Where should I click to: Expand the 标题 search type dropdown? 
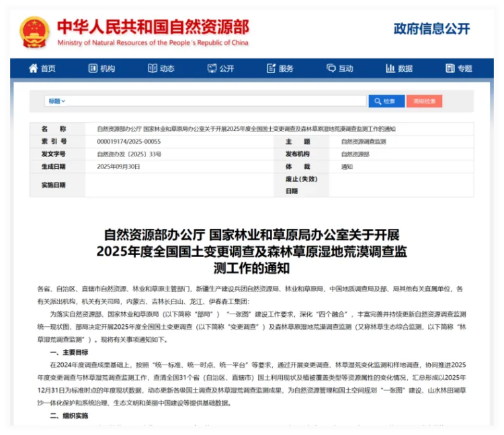coord(56,101)
